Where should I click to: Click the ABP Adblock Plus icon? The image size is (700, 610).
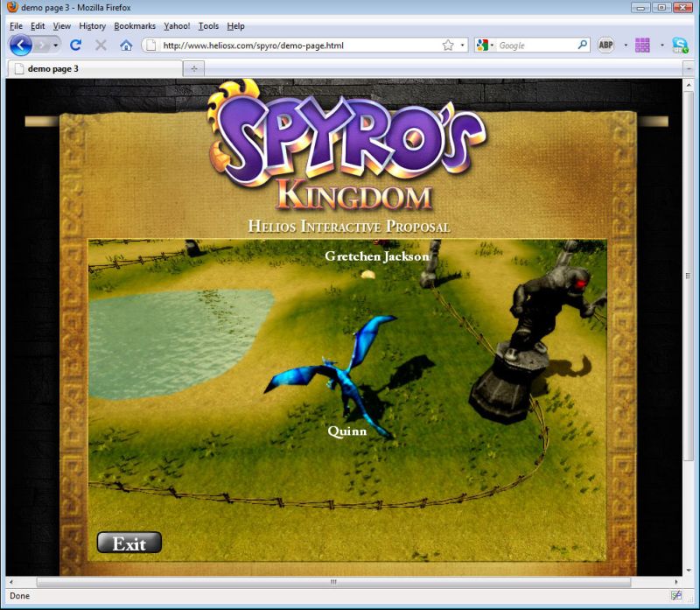pyautogui.click(x=605, y=46)
